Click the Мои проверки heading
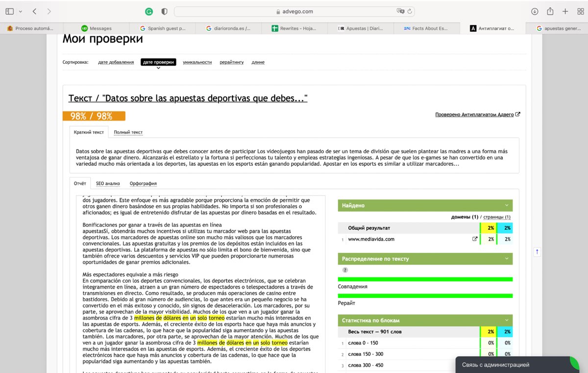This screenshot has width=588, height=373. (102, 39)
